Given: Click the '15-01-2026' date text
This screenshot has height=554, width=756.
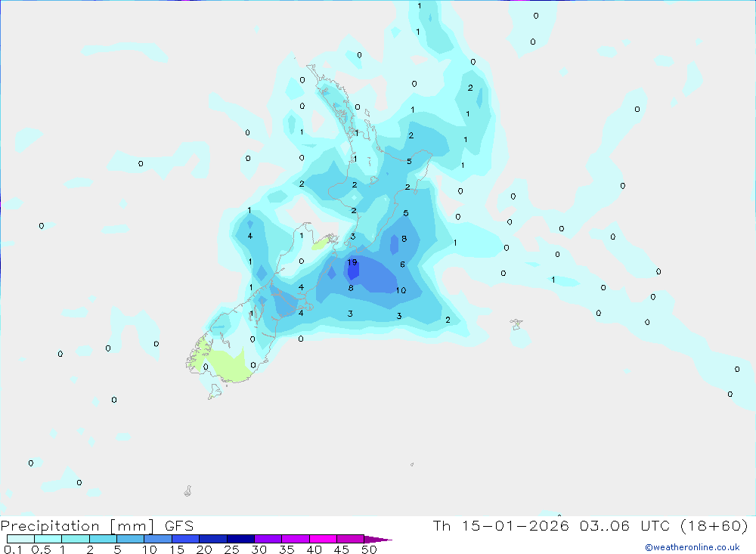Looking at the screenshot, I should [x=515, y=526].
